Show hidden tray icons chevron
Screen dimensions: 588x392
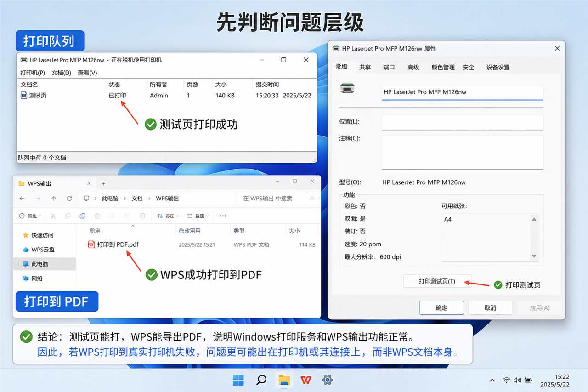pos(492,380)
